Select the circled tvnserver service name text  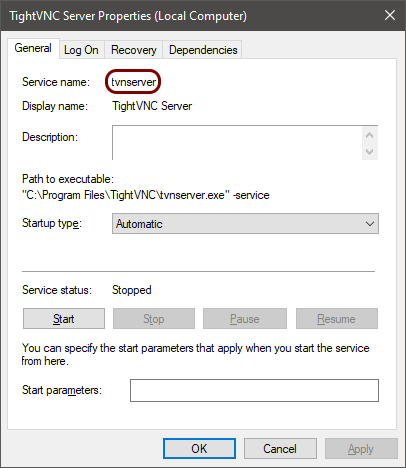(133, 82)
